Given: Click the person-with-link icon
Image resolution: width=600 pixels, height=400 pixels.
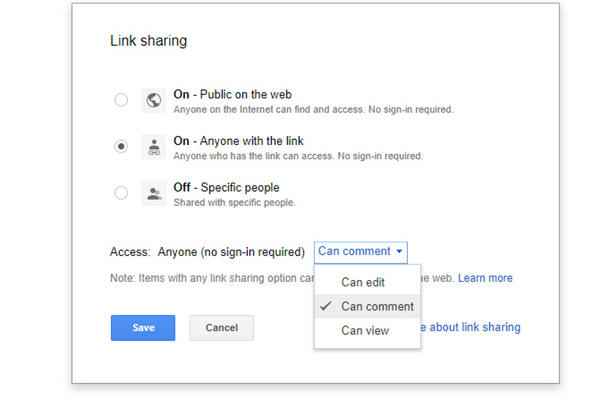Looking at the screenshot, I should pyautogui.click(x=154, y=147).
